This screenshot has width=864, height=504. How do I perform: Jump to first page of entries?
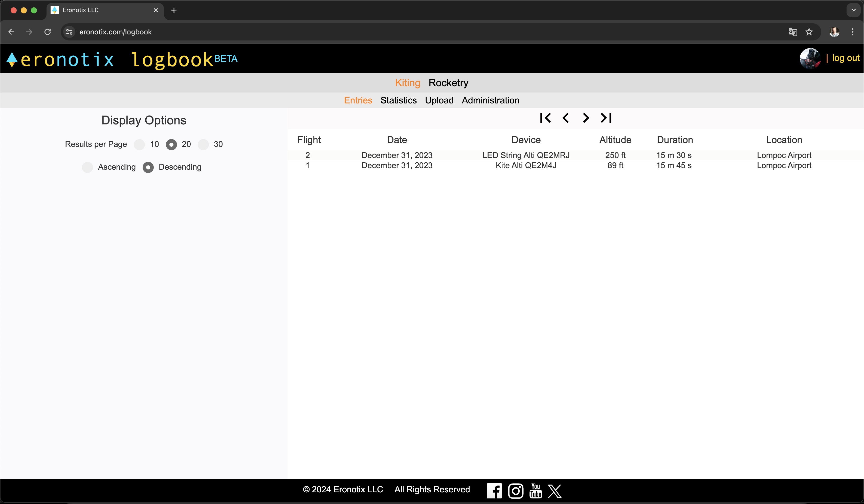545,118
